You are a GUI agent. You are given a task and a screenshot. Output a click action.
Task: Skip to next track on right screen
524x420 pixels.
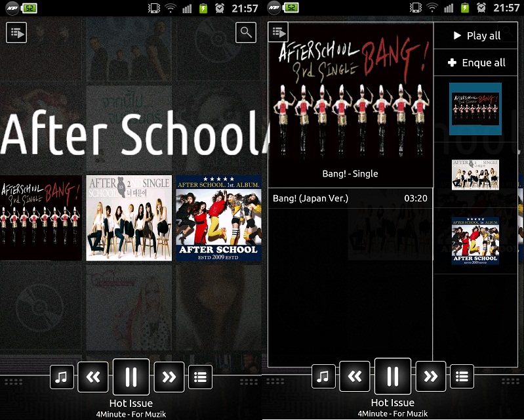coord(431,376)
